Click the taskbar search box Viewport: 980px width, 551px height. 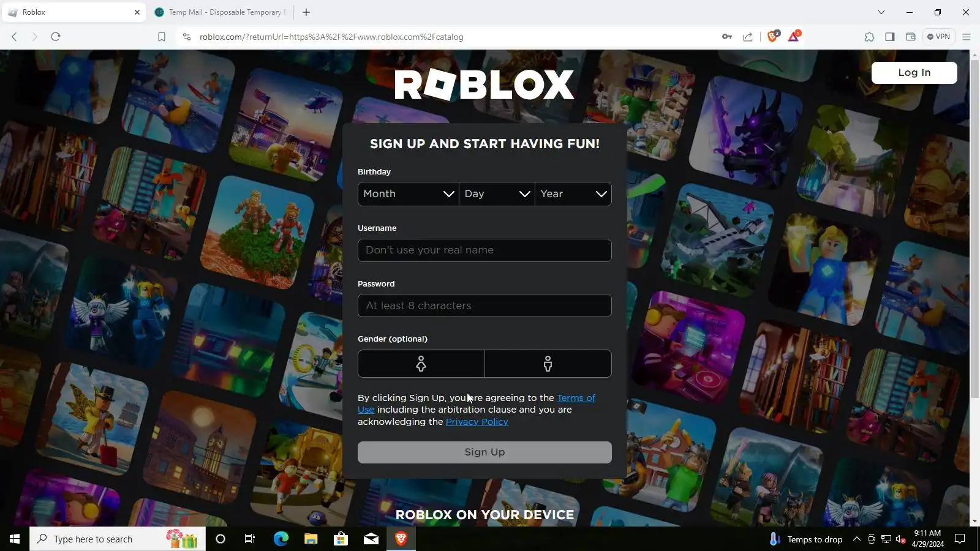pyautogui.click(x=118, y=539)
